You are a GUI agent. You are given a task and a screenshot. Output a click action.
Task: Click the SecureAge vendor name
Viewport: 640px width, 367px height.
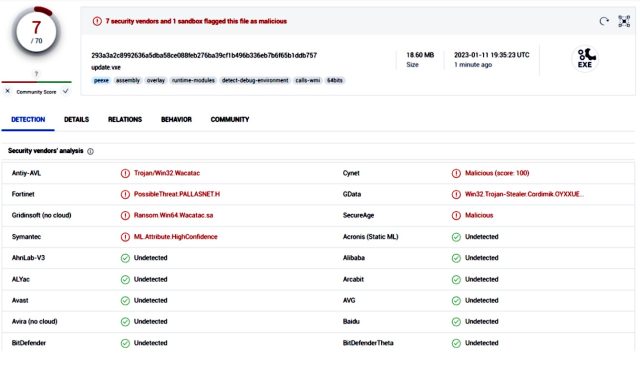point(358,216)
